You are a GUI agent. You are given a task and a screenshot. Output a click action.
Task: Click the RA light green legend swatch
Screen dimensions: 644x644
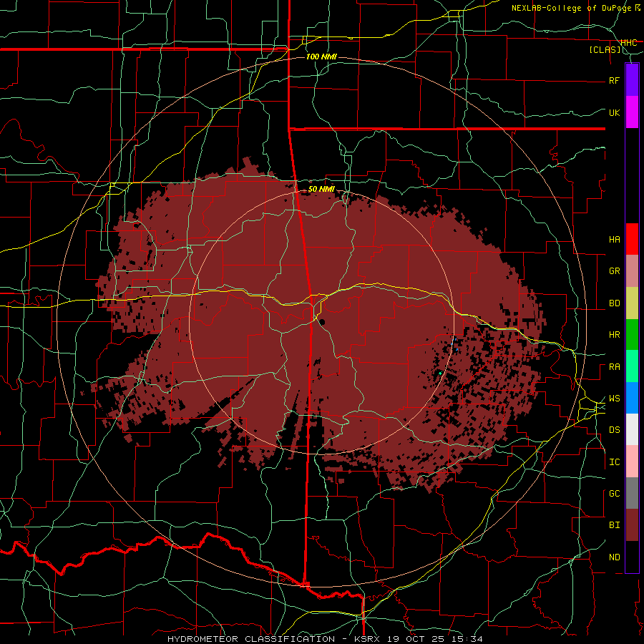tap(632, 366)
